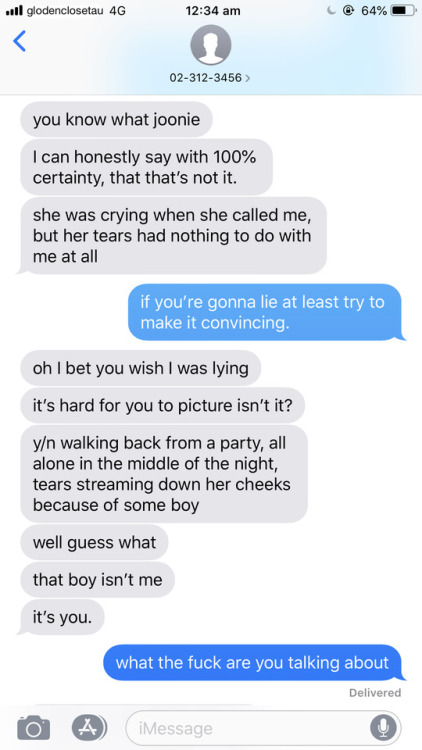Tap the "if you're gonna lie" blue bubble
Viewport: 422px width, 750px height.
click(x=264, y=312)
